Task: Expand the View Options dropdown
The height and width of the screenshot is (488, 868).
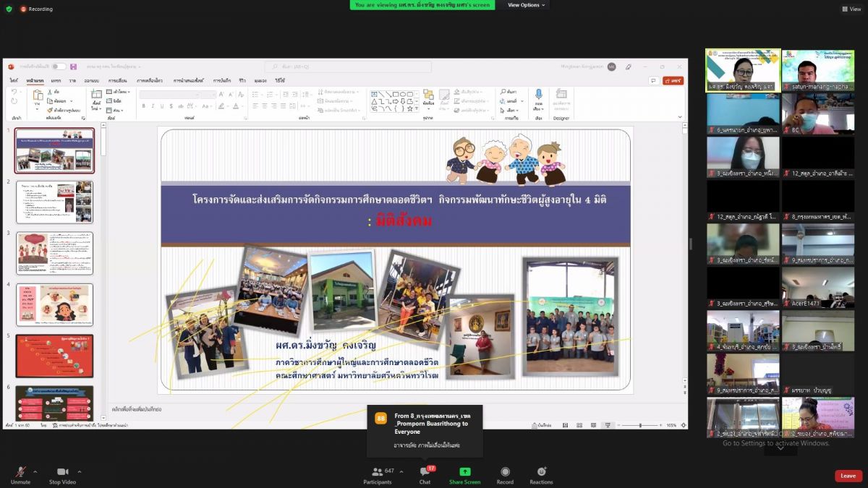Action: [527, 5]
